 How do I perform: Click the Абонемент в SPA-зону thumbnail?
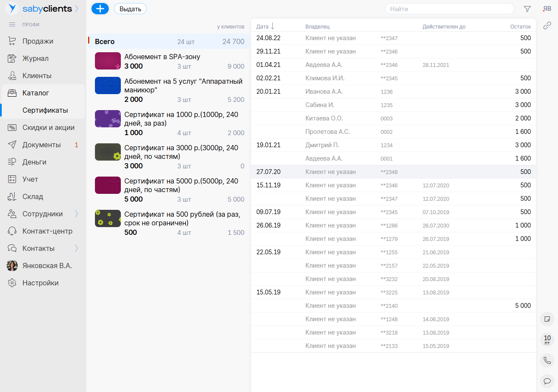click(x=107, y=61)
